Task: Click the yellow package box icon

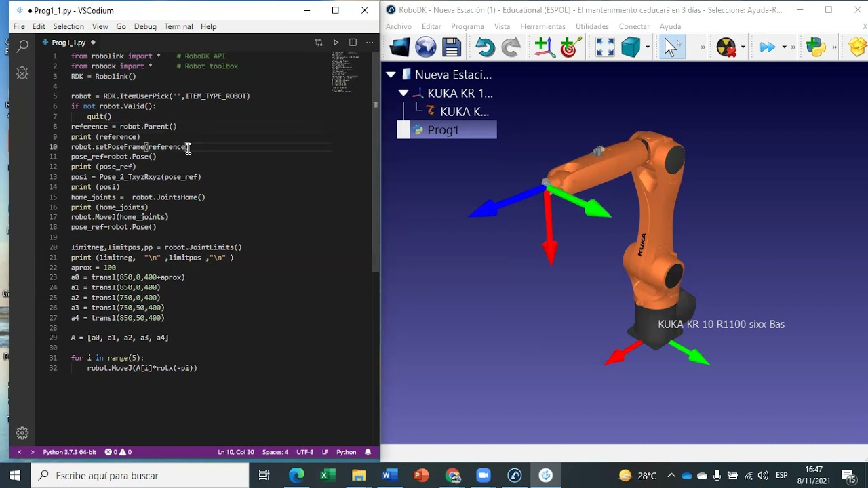Action: [x=857, y=47]
